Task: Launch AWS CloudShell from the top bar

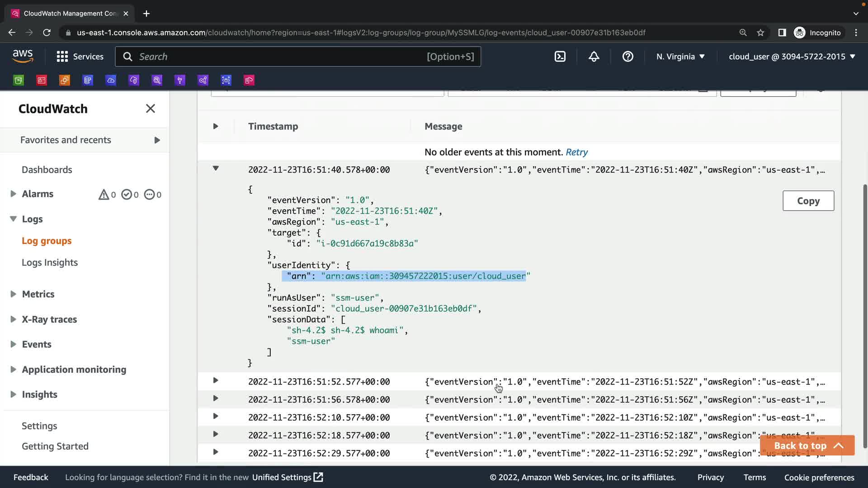Action: coord(560,56)
